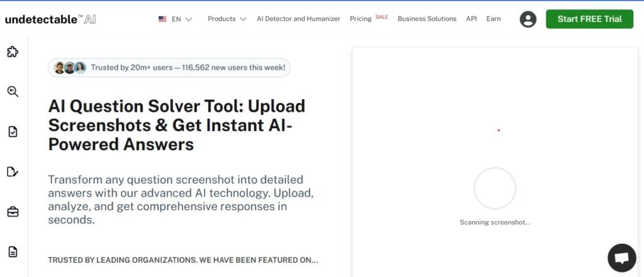Click the briefcase sidebar icon

[x=13, y=212]
